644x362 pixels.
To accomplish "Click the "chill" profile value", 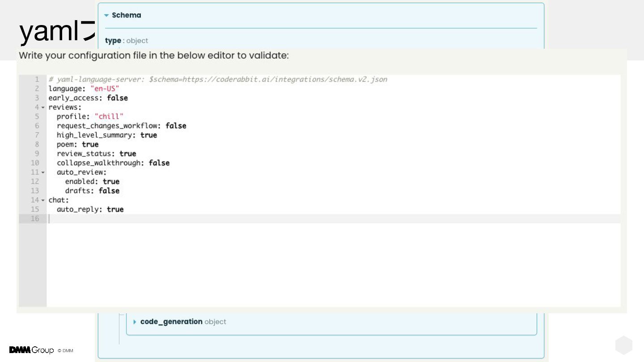I will pos(109,117).
